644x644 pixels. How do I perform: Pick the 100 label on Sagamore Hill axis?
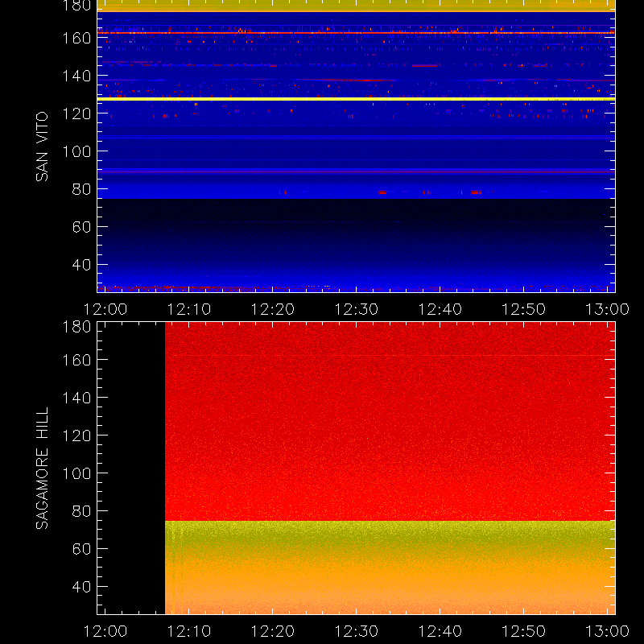76,473
